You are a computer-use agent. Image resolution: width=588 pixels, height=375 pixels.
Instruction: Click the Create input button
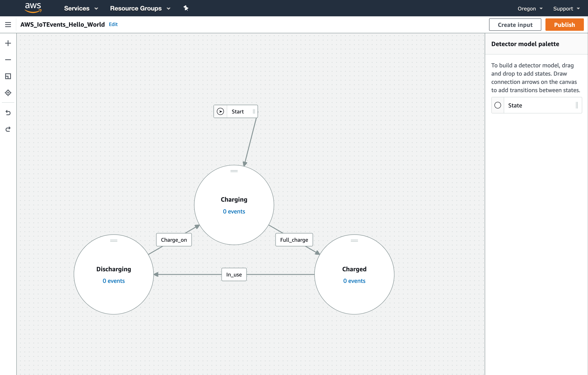pyautogui.click(x=515, y=24)
